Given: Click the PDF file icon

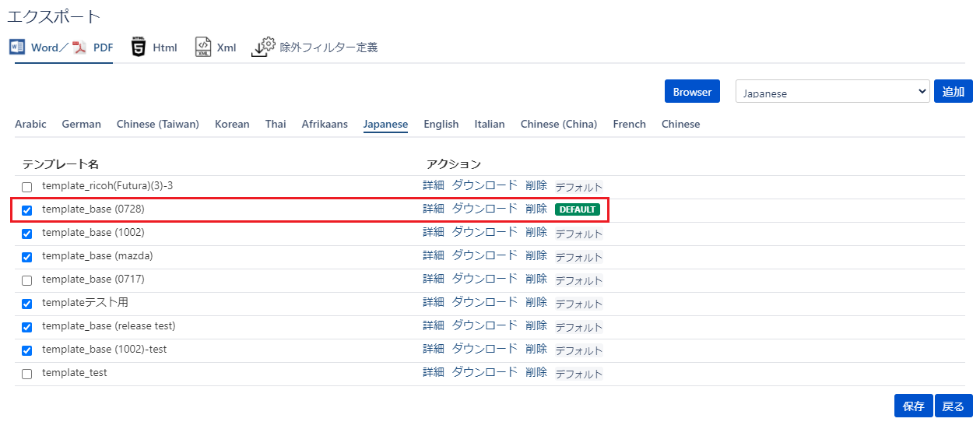Looking at the screenshot, I should (79, 47).
